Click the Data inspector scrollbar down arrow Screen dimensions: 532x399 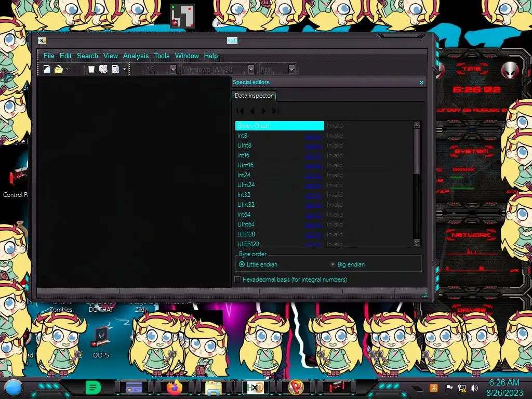tap(417, 242)
